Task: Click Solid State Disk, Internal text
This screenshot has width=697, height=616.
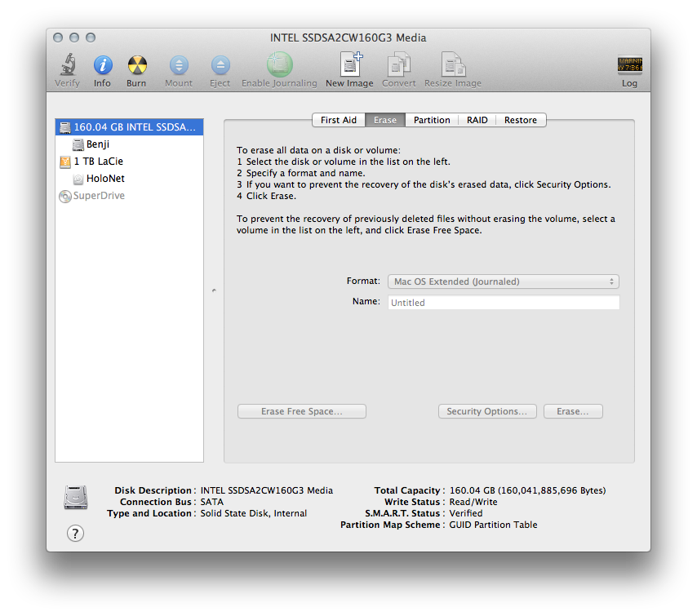Action: [x=253, y=513]
